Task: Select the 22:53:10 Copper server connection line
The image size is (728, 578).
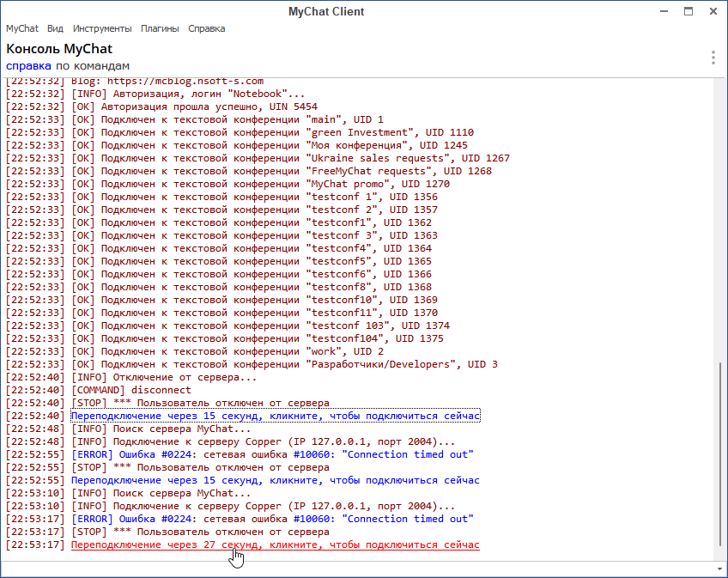Action: (230, 506)
